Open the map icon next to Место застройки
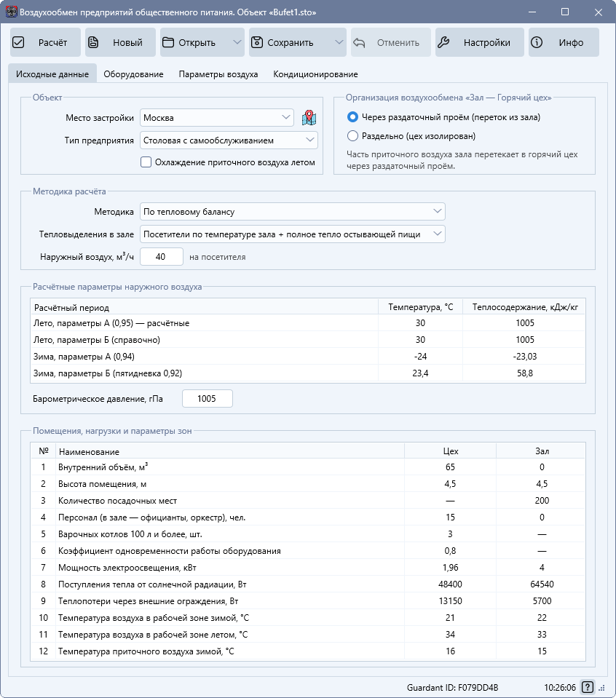The width and height of the screenshot is (616, 698). pos(309,117)
